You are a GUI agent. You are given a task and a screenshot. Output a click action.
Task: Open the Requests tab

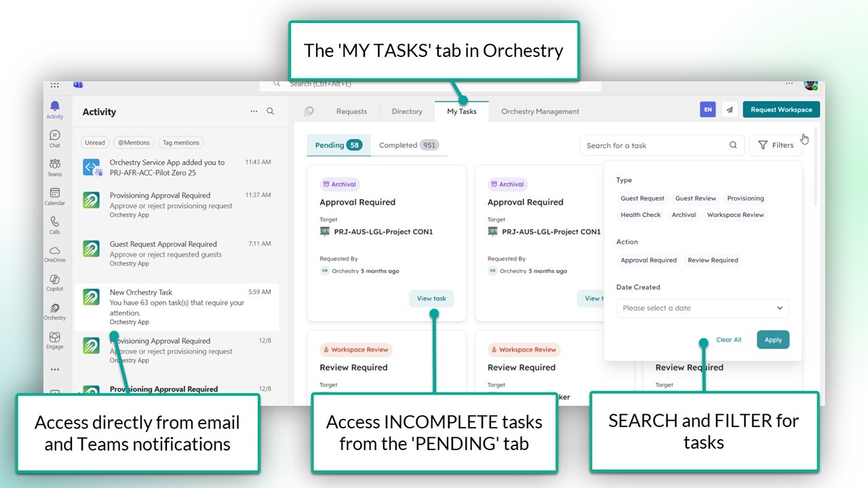351,111
